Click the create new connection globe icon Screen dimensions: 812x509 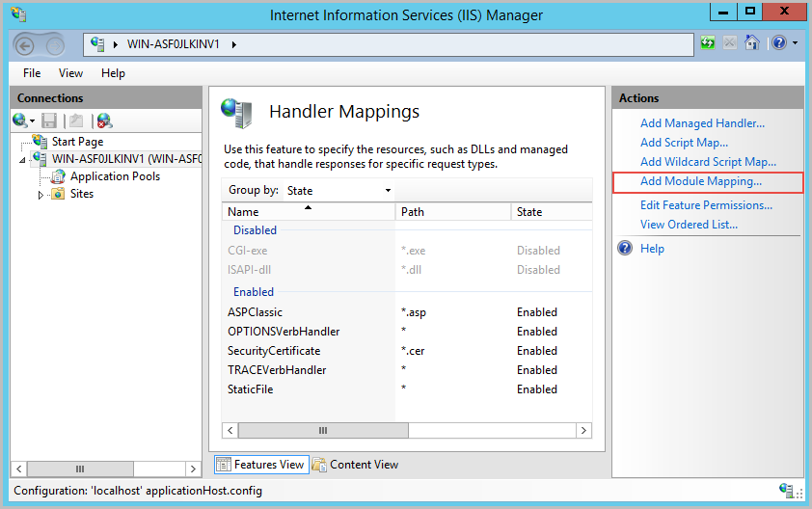(20, 121)
